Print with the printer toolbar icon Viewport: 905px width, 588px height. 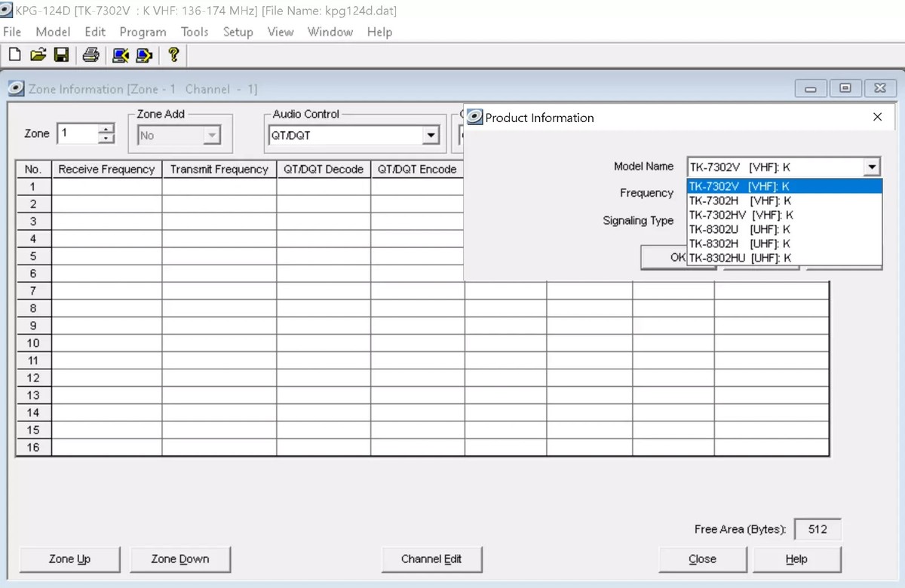point(90,55)
